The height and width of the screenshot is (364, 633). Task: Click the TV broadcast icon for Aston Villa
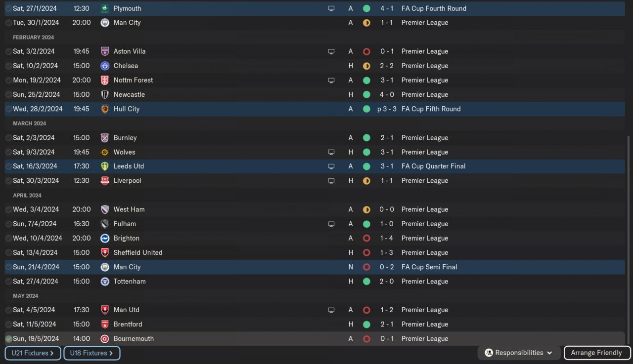(x=331, y=51)
